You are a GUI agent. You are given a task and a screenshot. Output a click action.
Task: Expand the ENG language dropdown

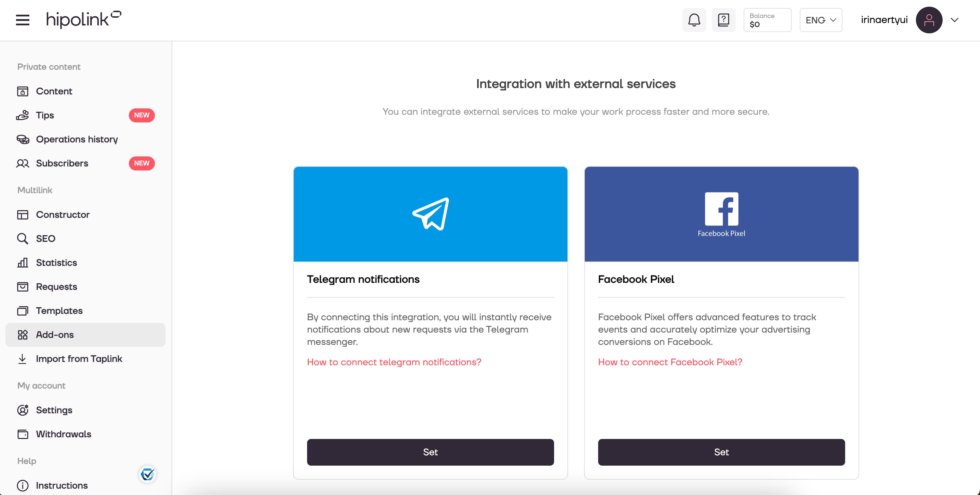[820, 20]
